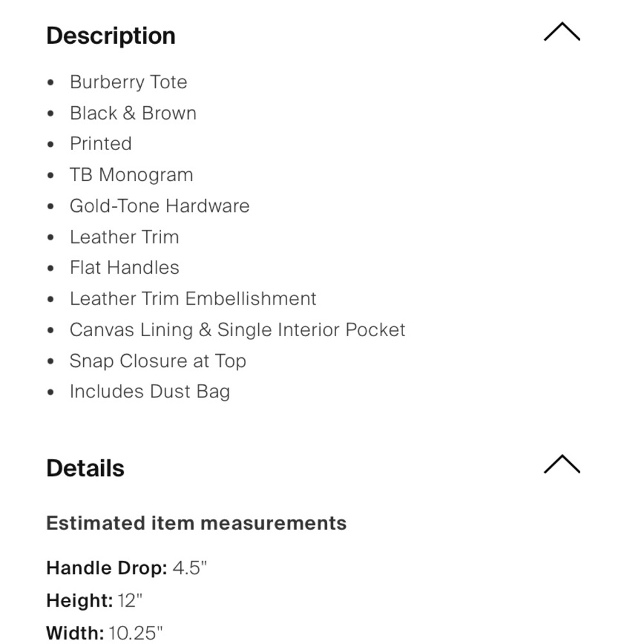Click the Gold-Tone Hardware list item
The height and width of the screenshot is (644, 644).
tap(159, 206)
